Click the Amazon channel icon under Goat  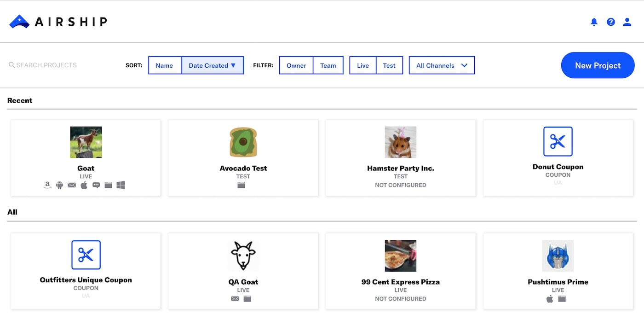(x=47, y=185)
